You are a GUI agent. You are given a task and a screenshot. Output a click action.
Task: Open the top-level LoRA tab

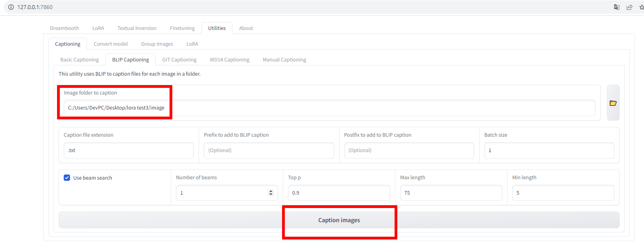click(98, 28)
